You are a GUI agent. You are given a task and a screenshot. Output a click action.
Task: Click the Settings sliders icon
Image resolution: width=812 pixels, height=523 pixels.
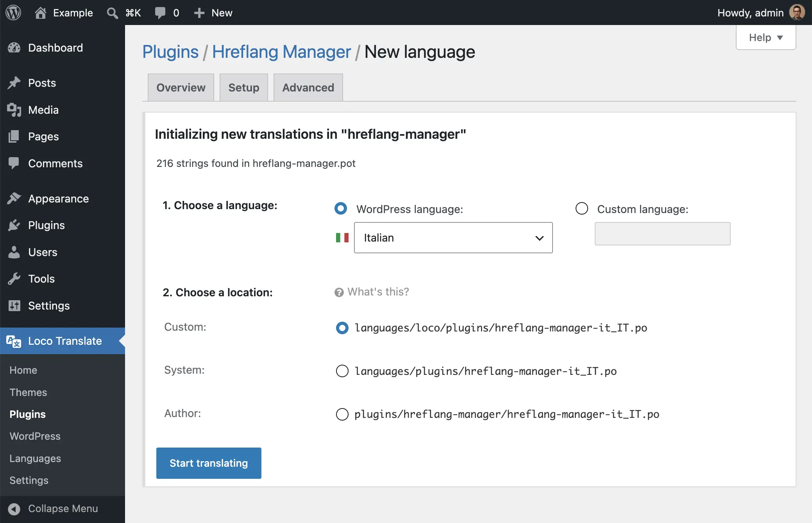(x=14, y=306)
